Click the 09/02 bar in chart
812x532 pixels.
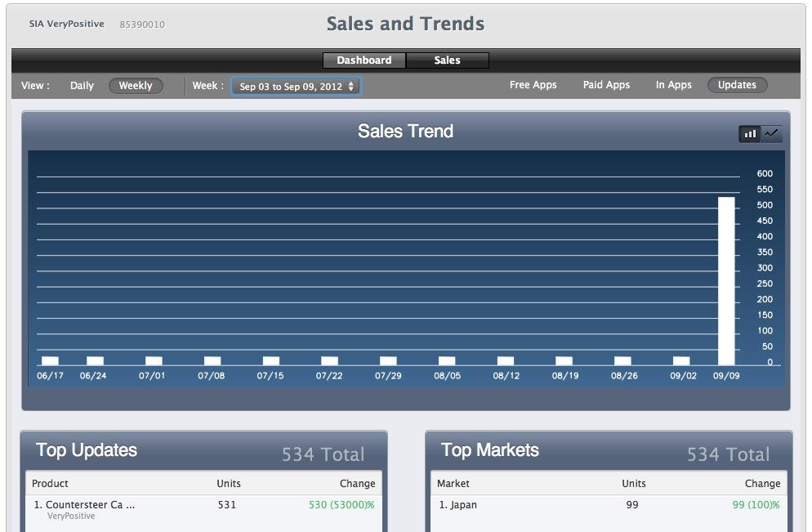[x=681, y=360]
